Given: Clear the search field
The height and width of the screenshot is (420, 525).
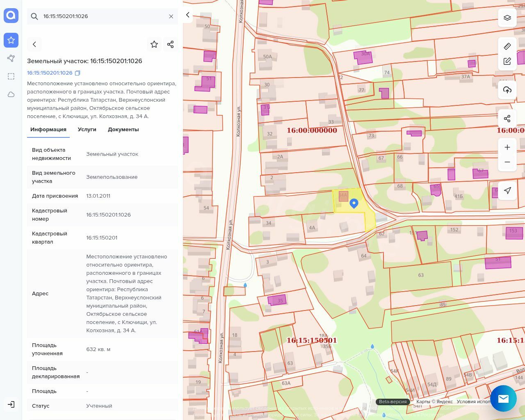Looking at the screenshot, I should [x=171, y=16].
